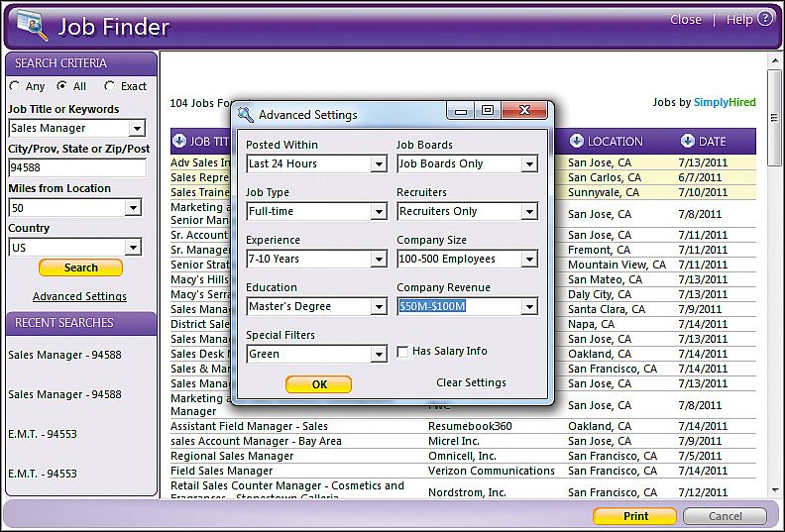Click the yellow Search button
This screenshot has width=785, height=532.
[80, 267]
